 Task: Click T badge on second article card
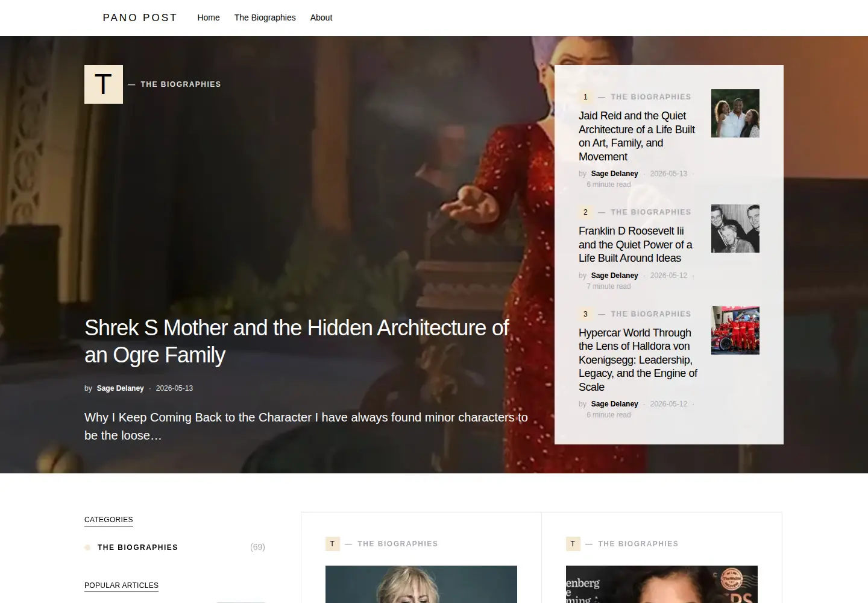(x=573, y=544)
